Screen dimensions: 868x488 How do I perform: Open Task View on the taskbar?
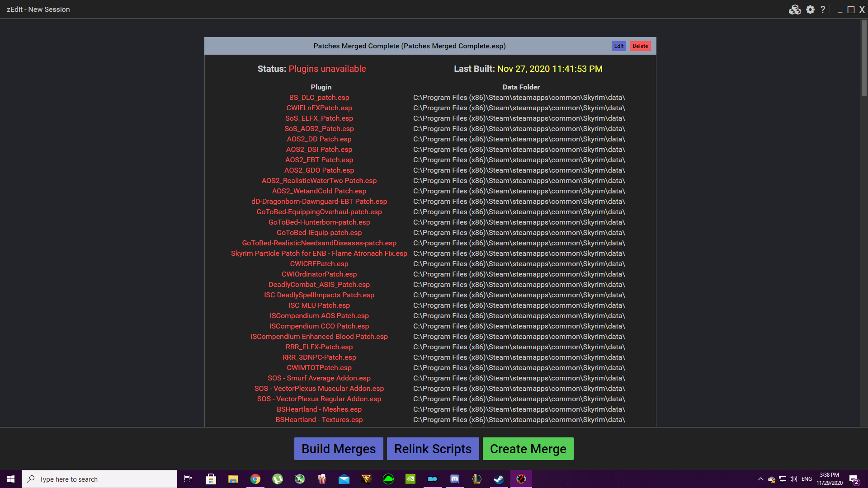[188, 479]
